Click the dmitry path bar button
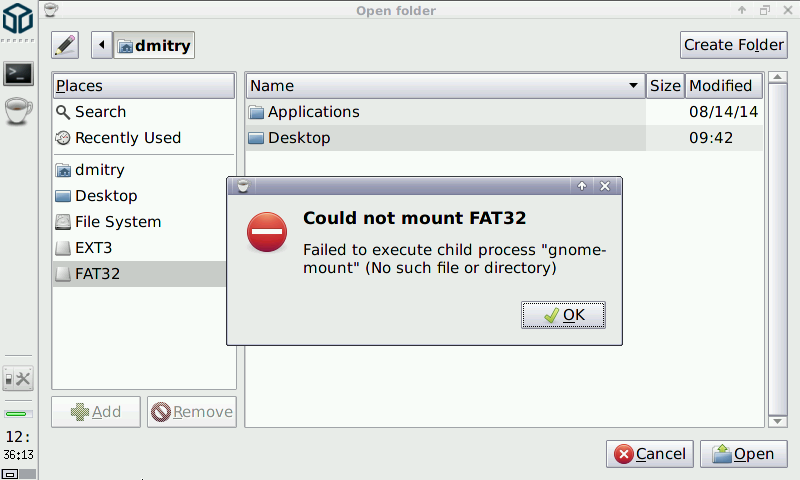800x480 pixels. pos(154,45)
